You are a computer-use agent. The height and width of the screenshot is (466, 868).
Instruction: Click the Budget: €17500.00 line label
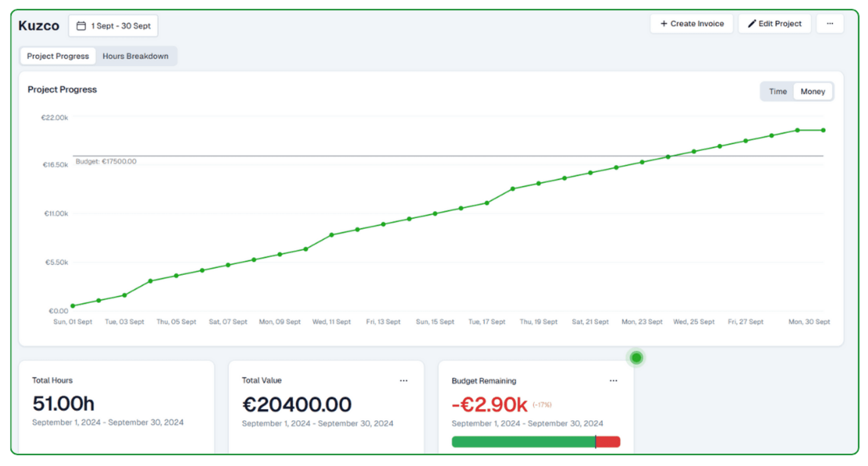tap(106, 161)
